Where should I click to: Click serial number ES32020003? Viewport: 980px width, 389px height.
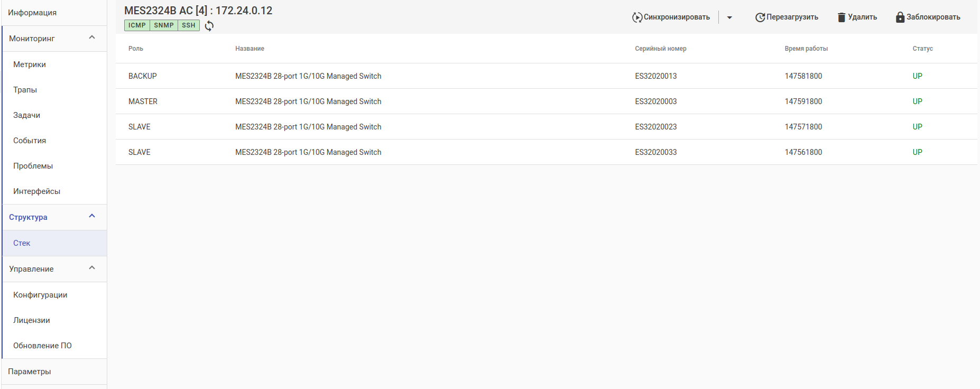656,101
